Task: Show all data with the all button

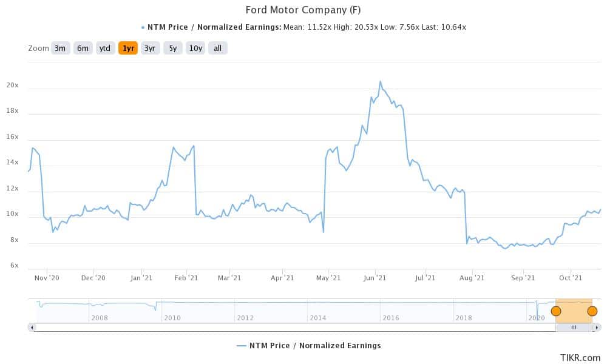Action: [x=218, y=49]
